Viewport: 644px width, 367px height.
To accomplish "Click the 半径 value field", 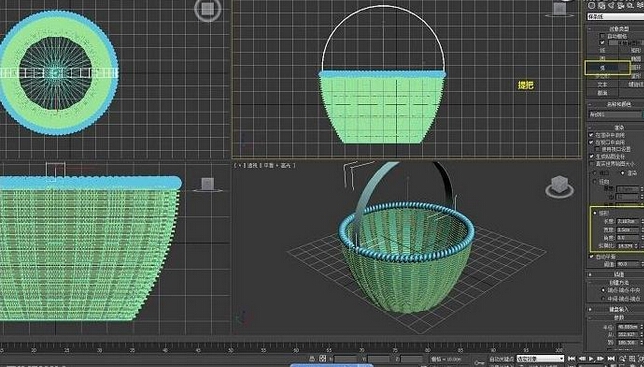I will pos(628,327).
